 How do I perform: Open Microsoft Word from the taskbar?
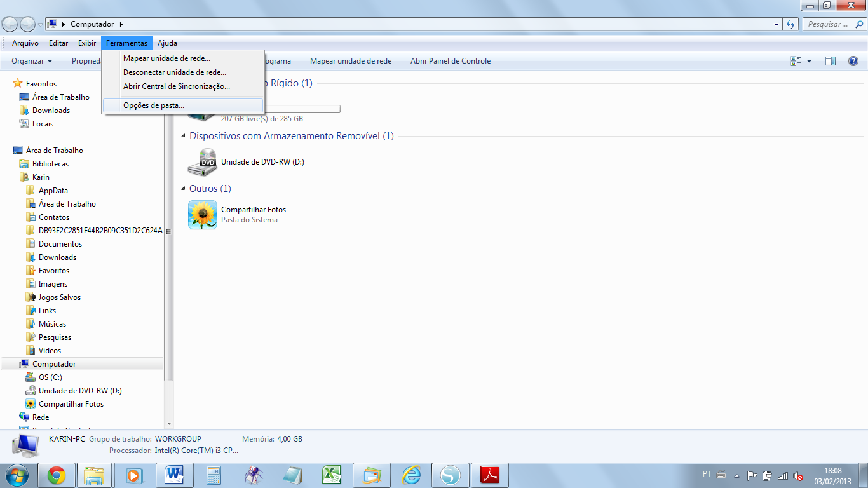[173, 475]
